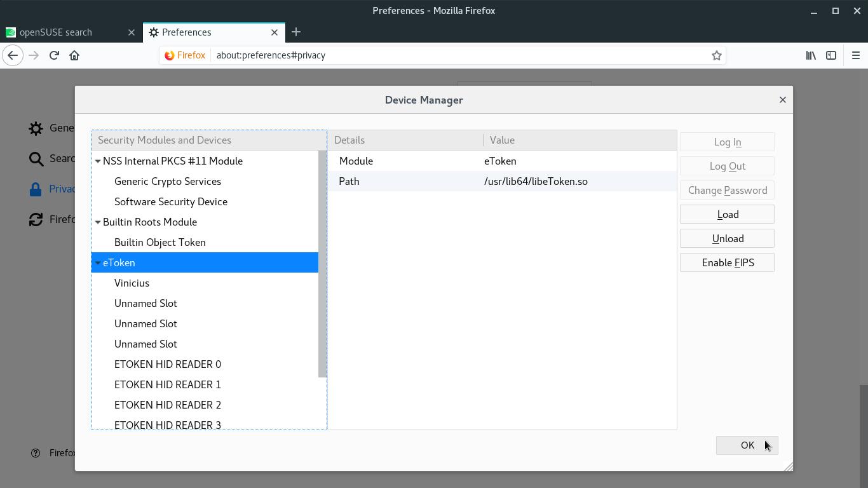Select Search magnifier icon in sidebar

point(36,159)
